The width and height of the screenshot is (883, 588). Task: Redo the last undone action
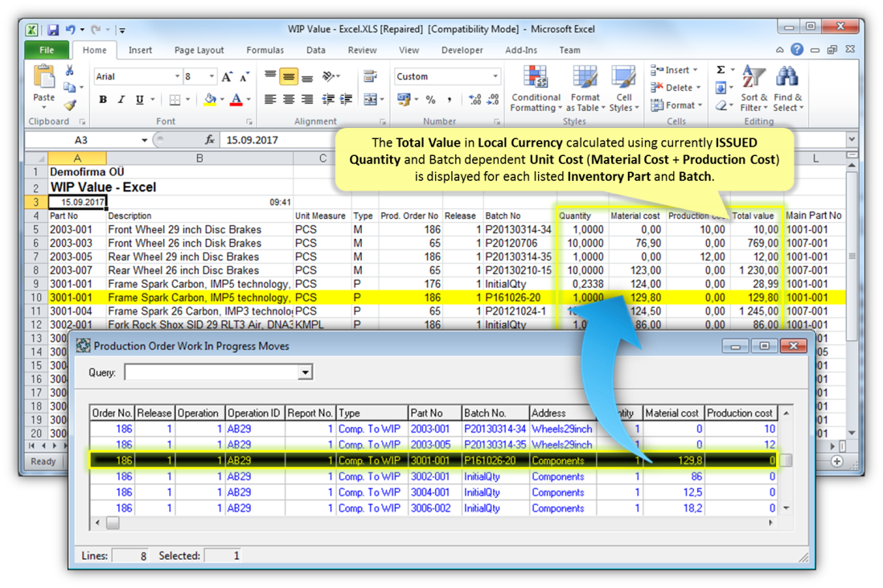(96, 29)
